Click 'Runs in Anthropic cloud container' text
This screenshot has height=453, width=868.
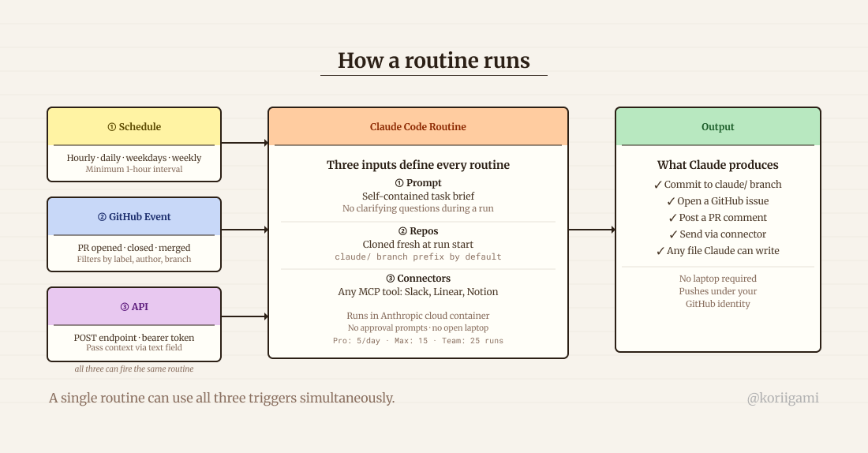418,316
